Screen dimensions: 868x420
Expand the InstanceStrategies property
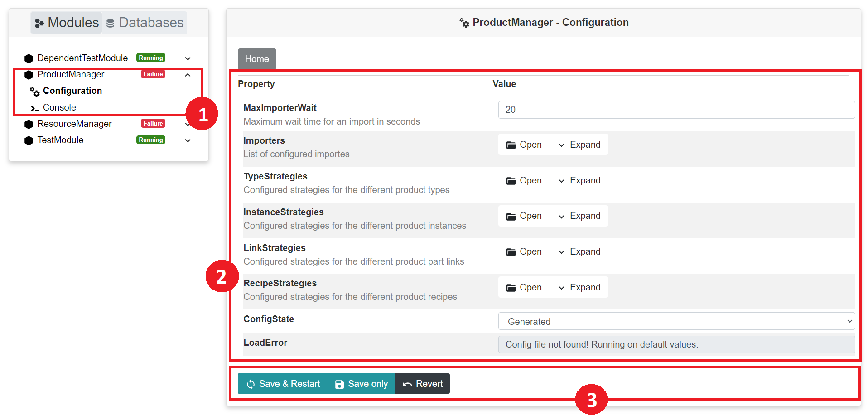[579, 216]
